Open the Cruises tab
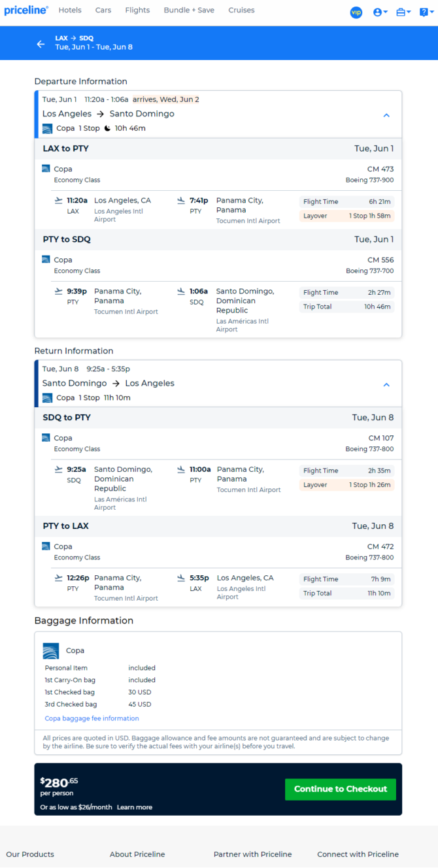The image size is (438, 868). [241, 10]
